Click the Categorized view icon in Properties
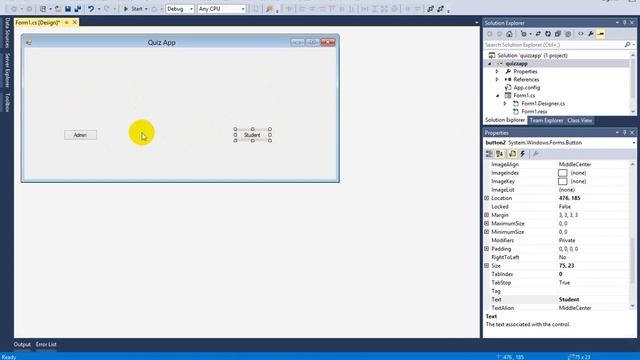The width and height of the screenshot is (640, 360). 489,154
